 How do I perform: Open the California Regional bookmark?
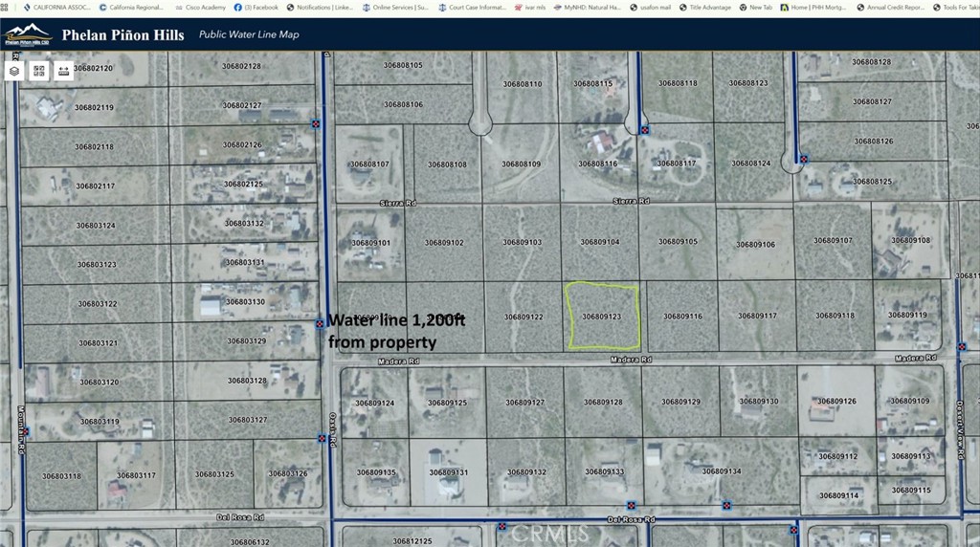pos(132,8)
